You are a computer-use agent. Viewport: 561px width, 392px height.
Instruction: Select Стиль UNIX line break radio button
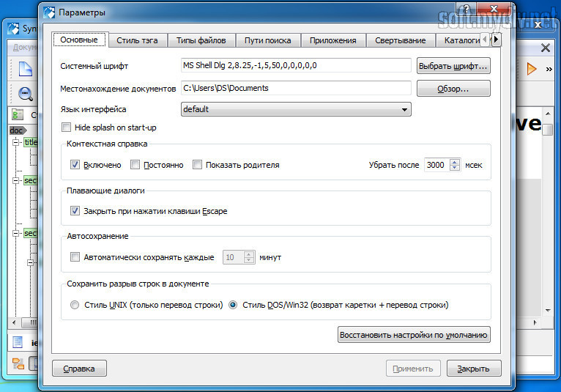point(75,305)
